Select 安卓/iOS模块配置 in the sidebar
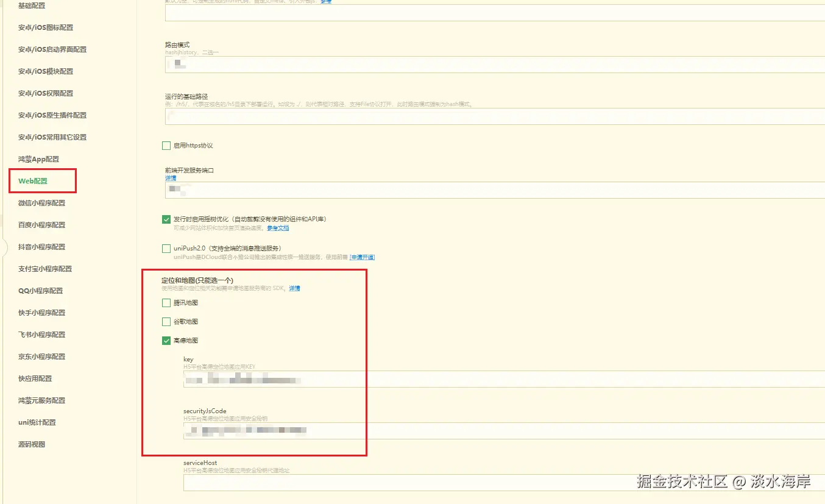This screenshot has width=825, height=504. (x=46, y=71)
